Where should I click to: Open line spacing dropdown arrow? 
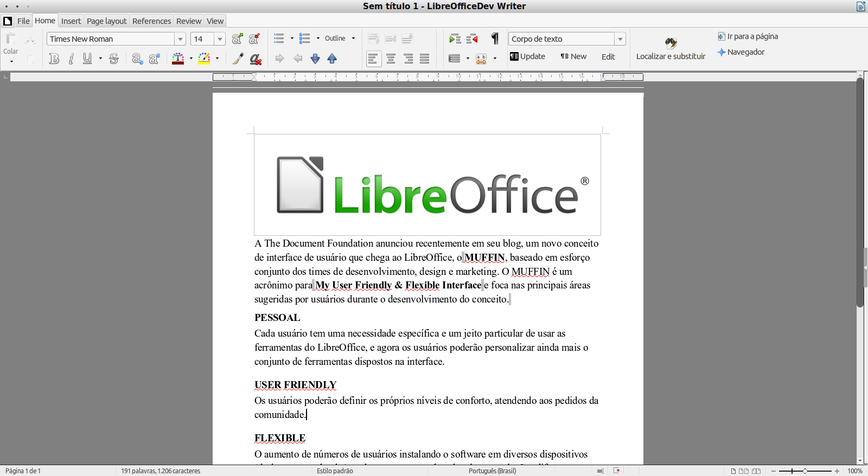pos(468,59)
